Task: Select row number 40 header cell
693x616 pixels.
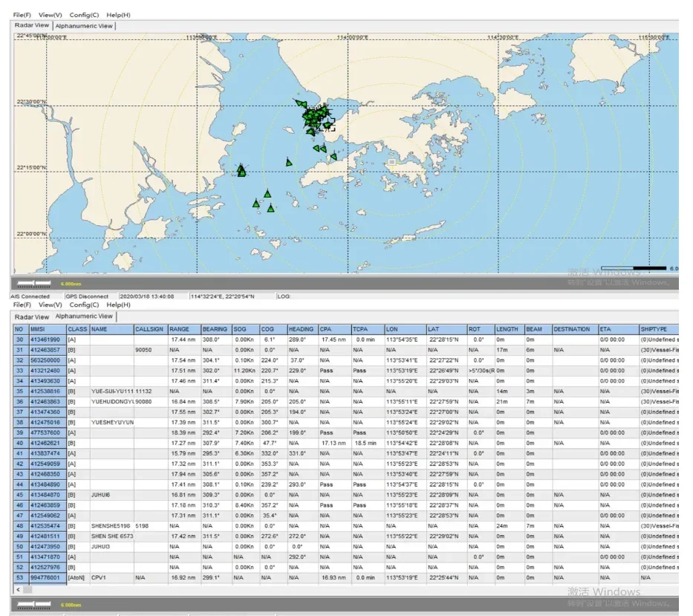Action: point(21,443)
